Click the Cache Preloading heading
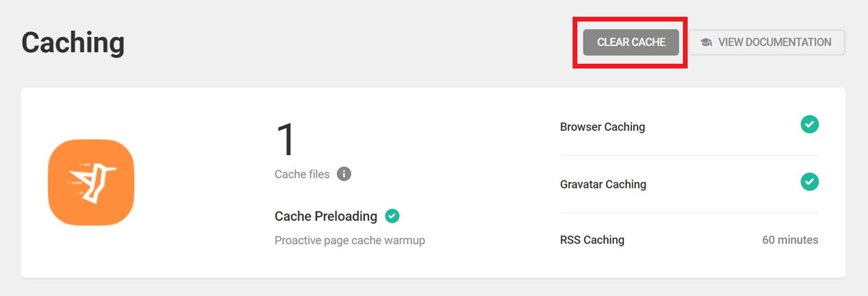Image resolution: width=868 pixels, height=296 pixels. click(x=326, y=216)
